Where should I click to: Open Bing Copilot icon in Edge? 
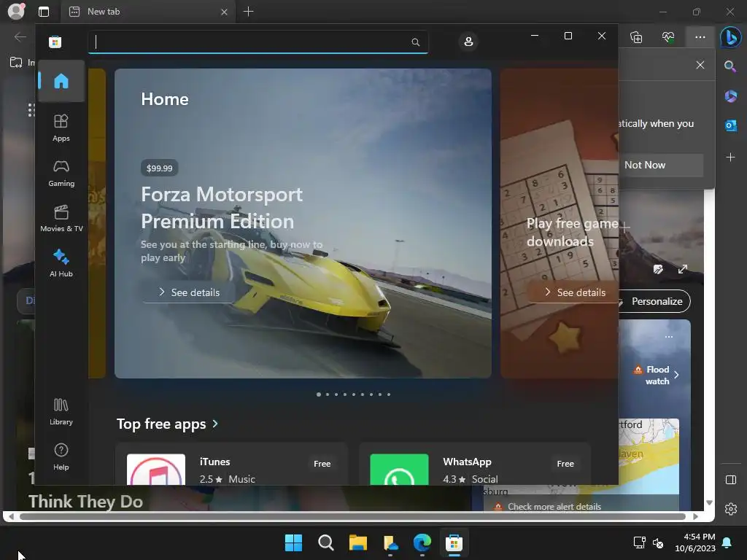pos(730,37)
